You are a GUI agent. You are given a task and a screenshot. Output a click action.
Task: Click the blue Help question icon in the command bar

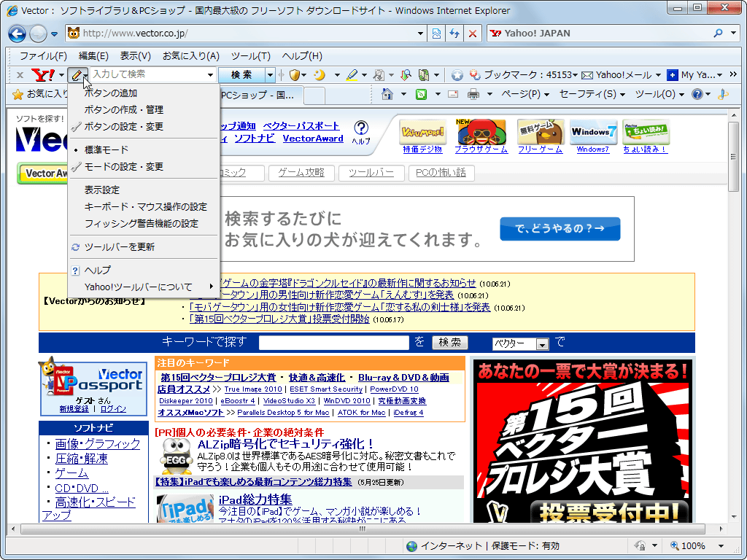click(x=697, y=94)
